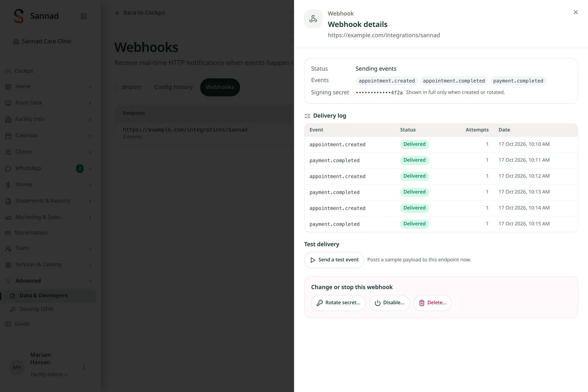The image size is (588, 392).
Task: Click the endpoint row in Webhooks table
Action: pos(204,133)
